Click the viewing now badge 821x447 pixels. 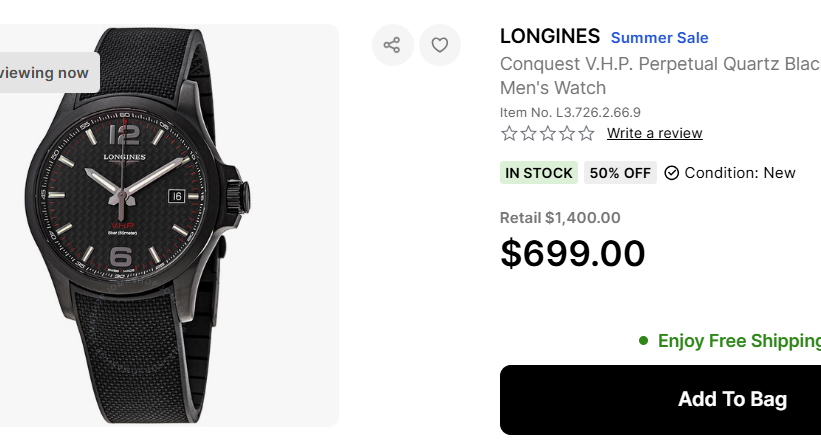(45, 73)
